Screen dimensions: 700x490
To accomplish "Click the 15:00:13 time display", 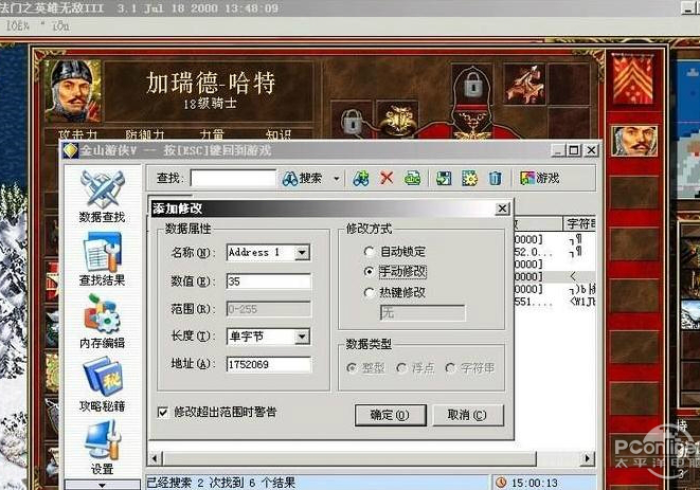I will tap(534, 483).
